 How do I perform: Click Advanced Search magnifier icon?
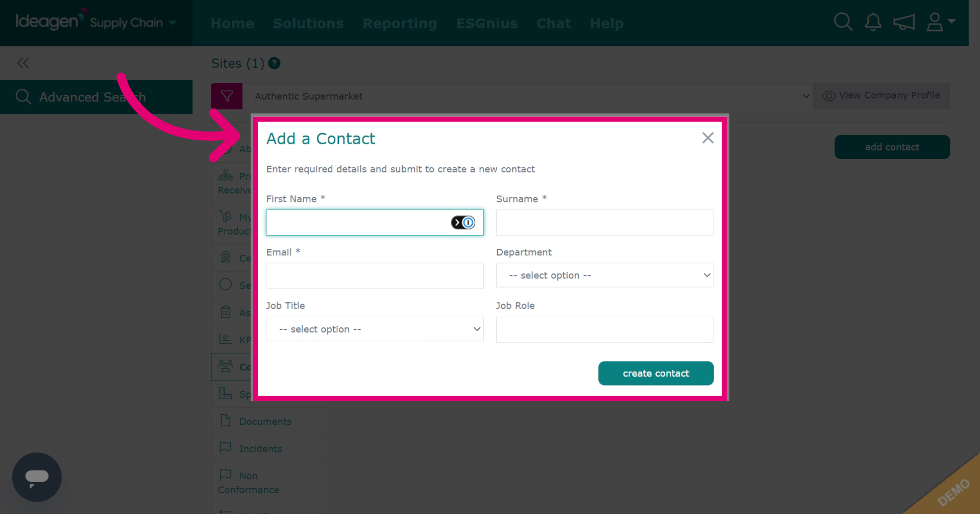pos(23,96)
